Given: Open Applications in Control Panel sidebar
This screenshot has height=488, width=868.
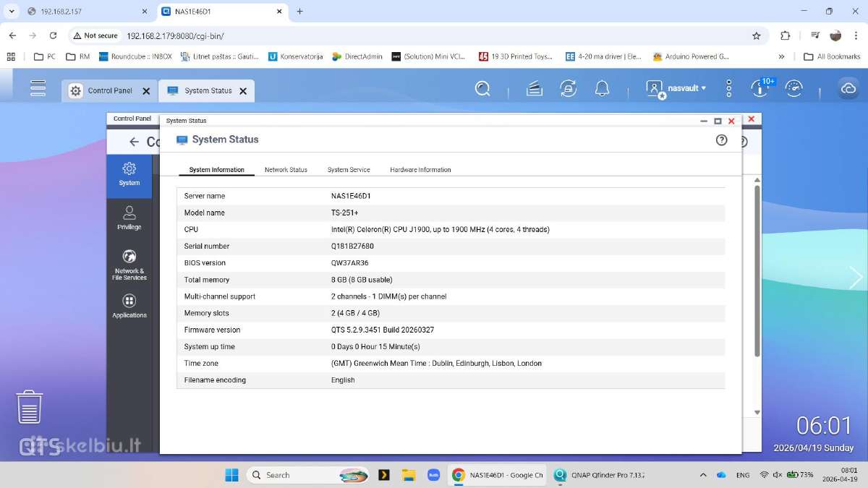Looking at the screenshot, I should point(129,307).
